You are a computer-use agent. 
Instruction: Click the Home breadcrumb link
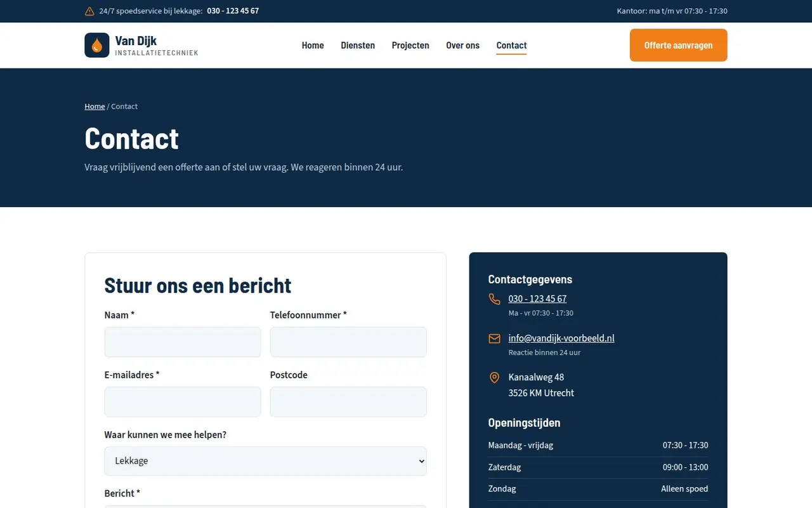pyautogui.click(x=95, y=107)
